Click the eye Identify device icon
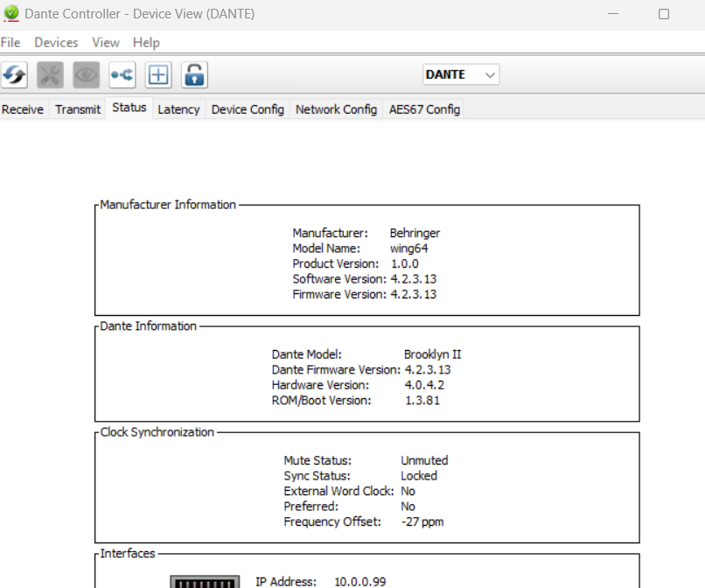705x588 pixels. click(x=86, y=74)
